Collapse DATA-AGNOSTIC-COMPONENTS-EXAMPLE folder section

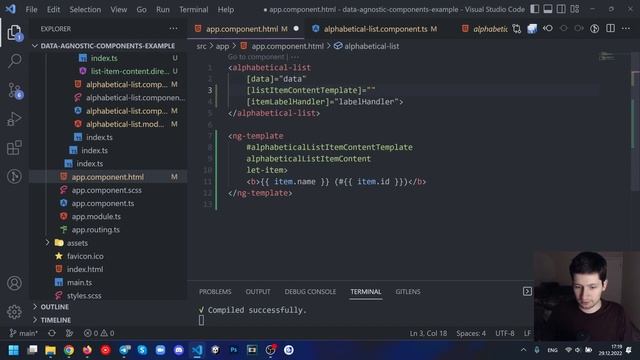pos(108,46)
